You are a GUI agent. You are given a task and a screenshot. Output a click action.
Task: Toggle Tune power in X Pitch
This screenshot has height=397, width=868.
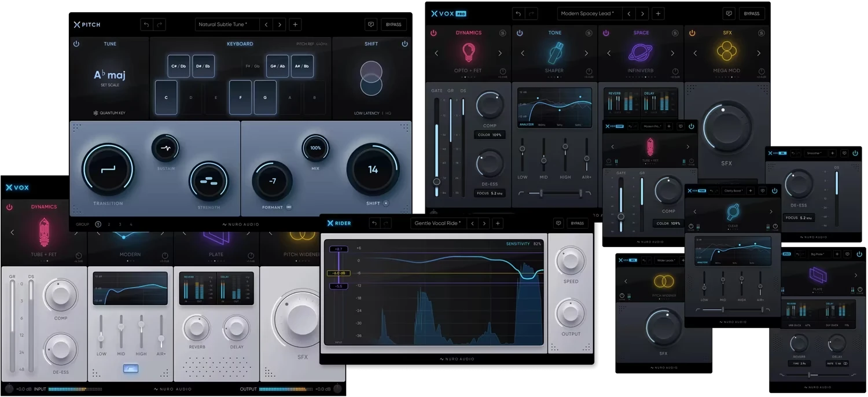pos(76,44)
